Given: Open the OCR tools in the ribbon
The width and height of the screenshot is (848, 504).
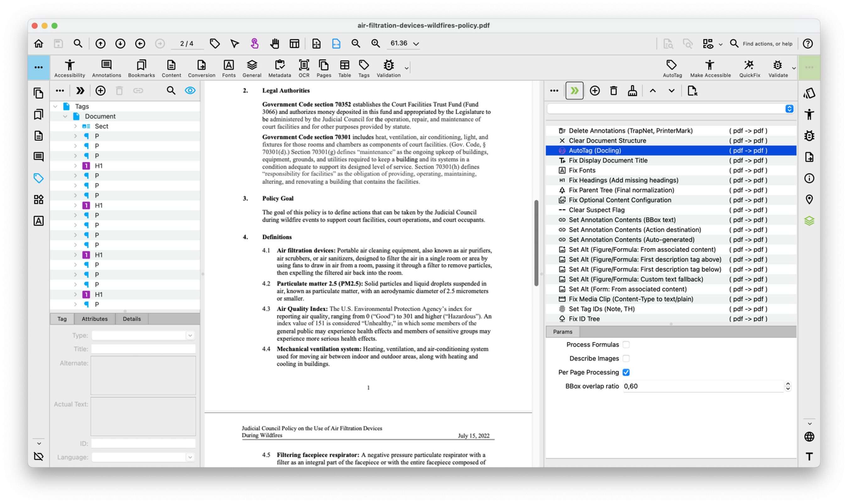Looking at the screenshot, I should click(304, 68).
